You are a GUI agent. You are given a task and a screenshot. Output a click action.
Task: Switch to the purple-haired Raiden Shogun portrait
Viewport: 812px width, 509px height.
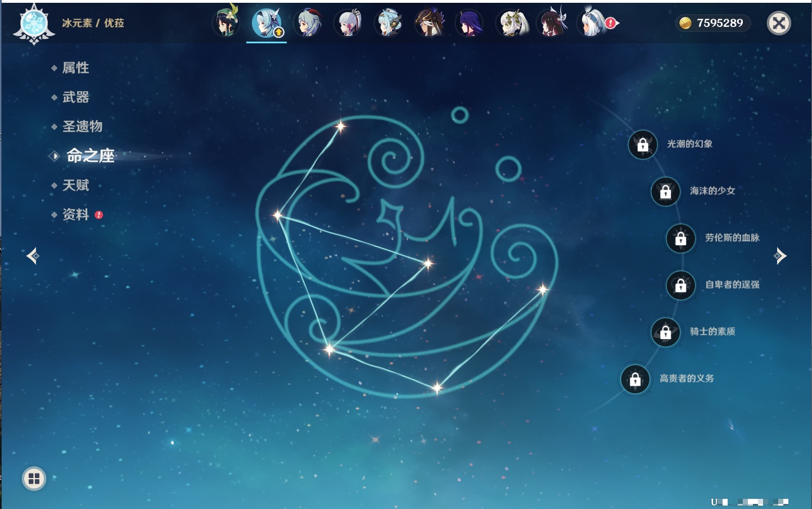click(470, 23)
